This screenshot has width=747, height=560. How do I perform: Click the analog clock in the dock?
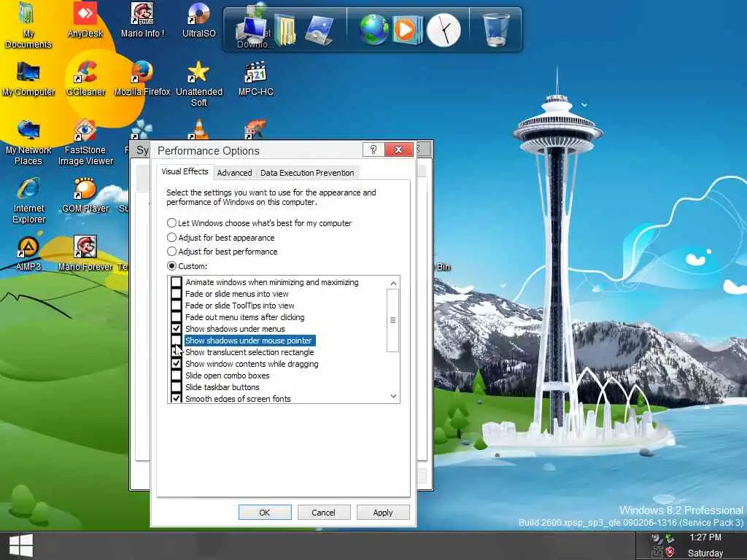(x=444, y=30)
